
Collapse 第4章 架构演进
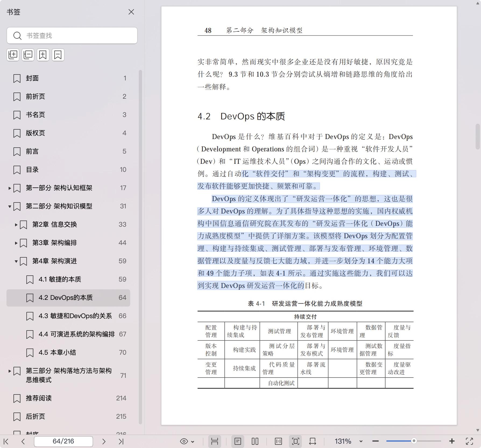16,261
